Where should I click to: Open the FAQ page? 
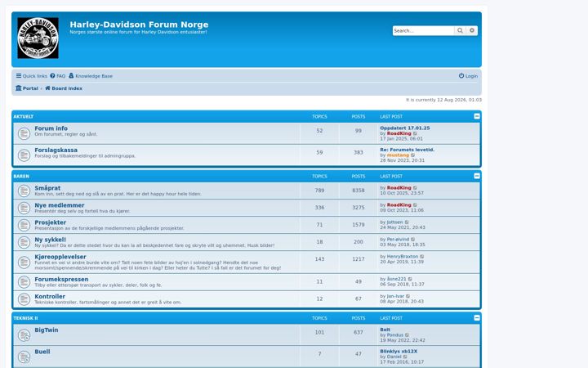pyautogui.click(x=58, y=76)
